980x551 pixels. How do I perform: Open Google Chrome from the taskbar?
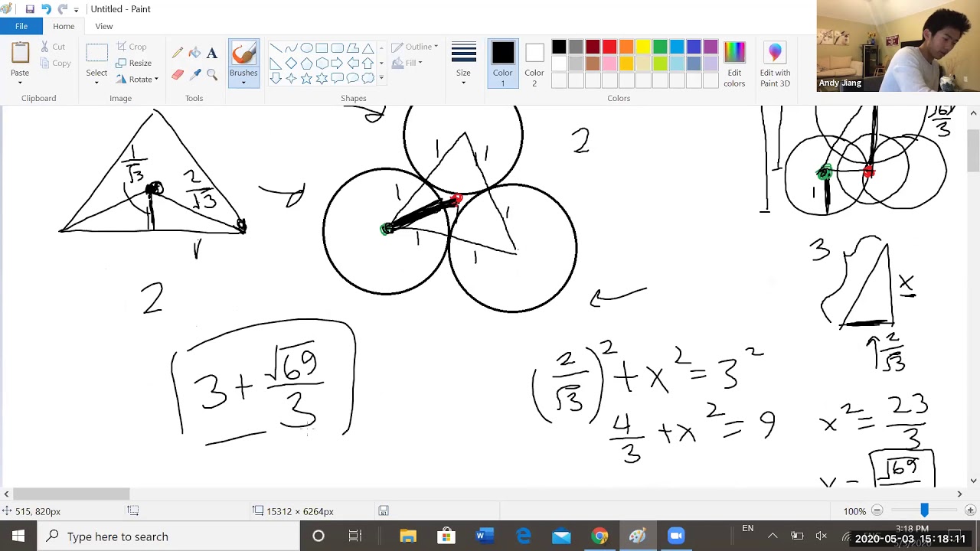pos(599,536)
